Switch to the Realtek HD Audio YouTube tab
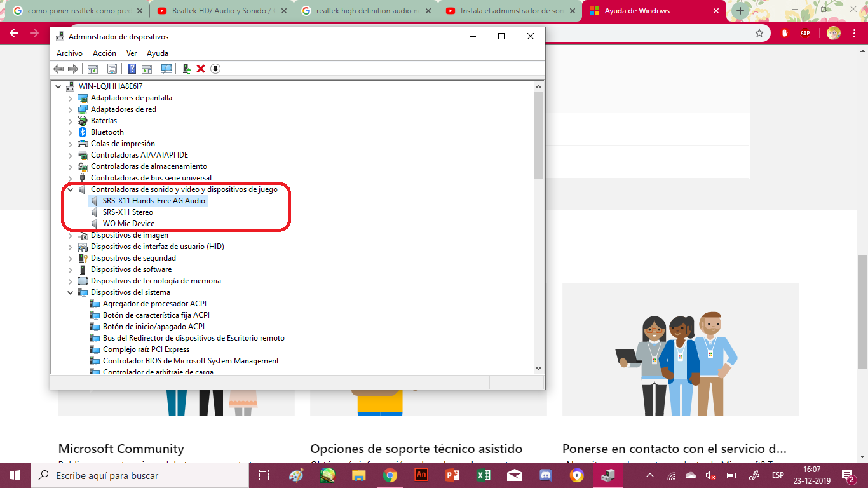868x488 pixels. coord(221,11)
